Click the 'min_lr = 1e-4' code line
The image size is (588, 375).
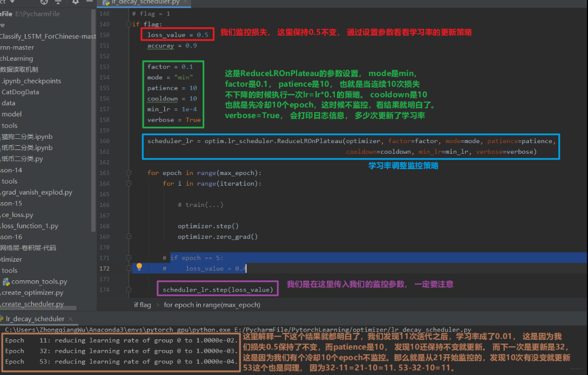point(172,109)
